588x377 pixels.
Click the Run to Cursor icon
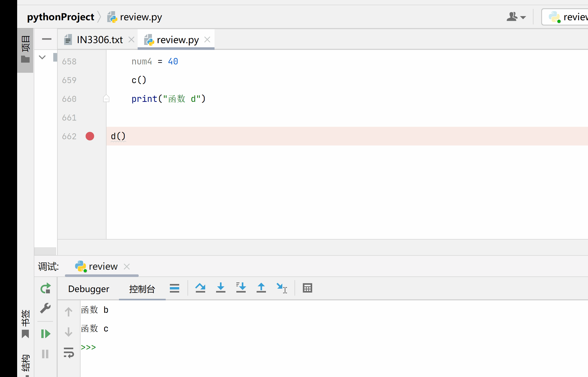pyautogui.click(x=282, y=288)
